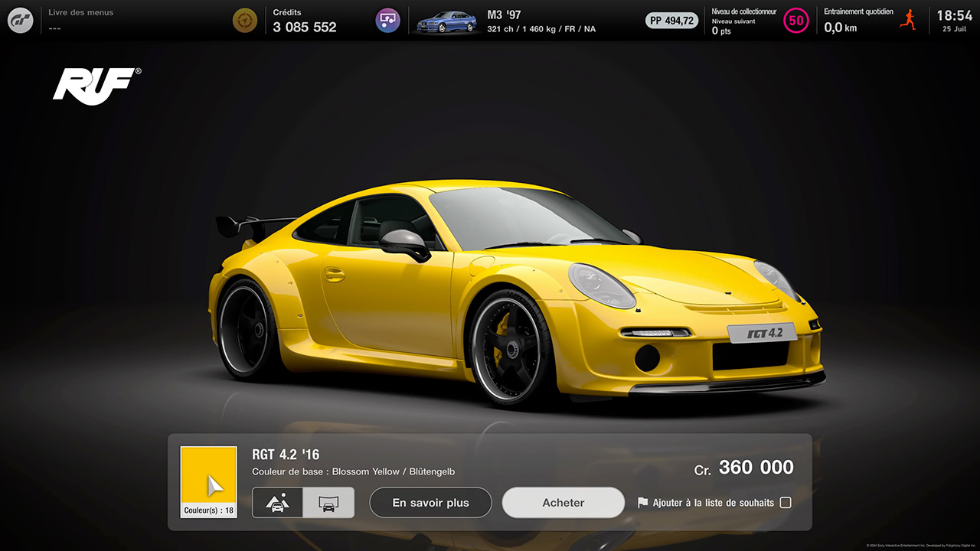Screen dimensions: 980x551
Task: Click the PP 494,72 badge
Action: click(x=672, y=21)
